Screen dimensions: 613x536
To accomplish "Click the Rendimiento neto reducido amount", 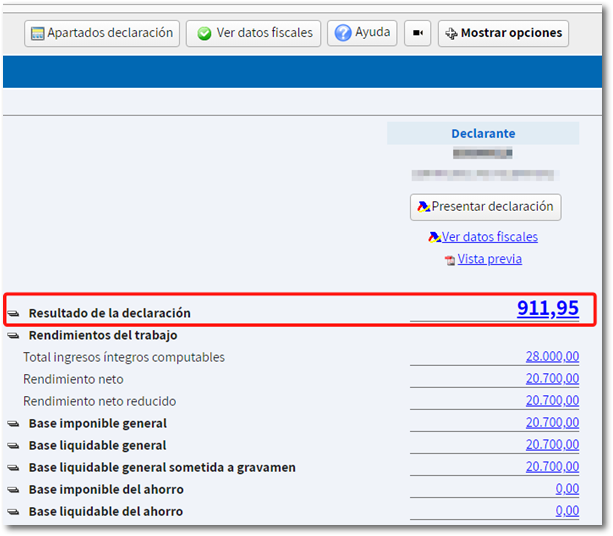I will 552,401.
